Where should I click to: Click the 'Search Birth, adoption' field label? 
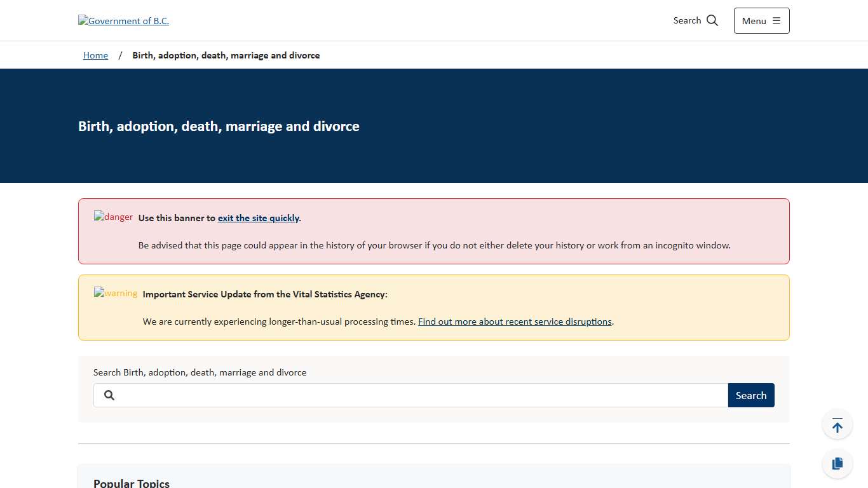click(200, 372)
